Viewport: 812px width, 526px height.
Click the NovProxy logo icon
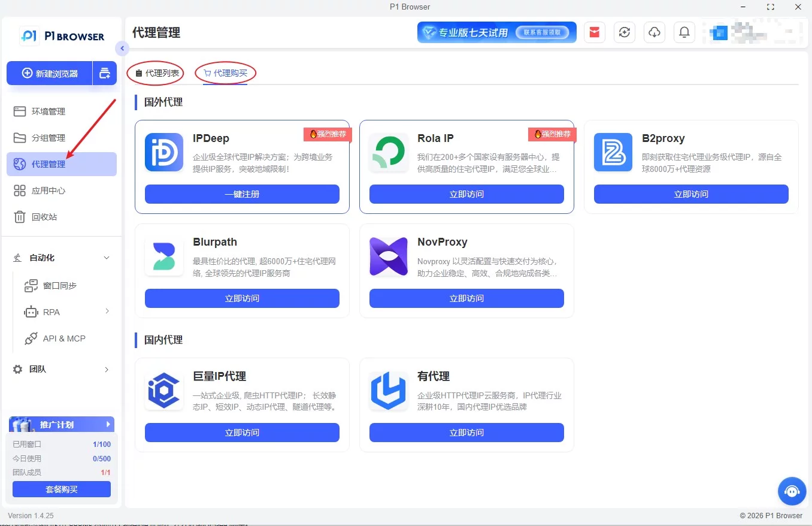click(389, 256)
